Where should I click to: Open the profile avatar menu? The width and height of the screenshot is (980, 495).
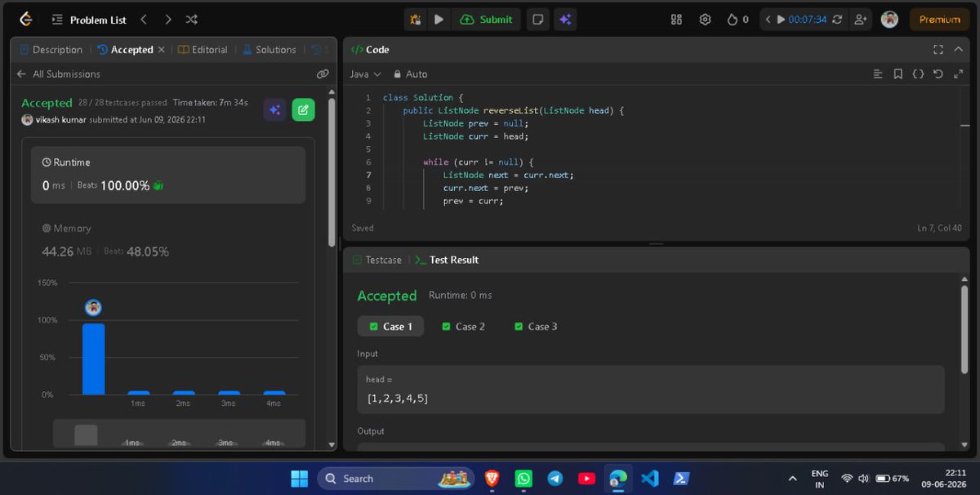[889, 20]
